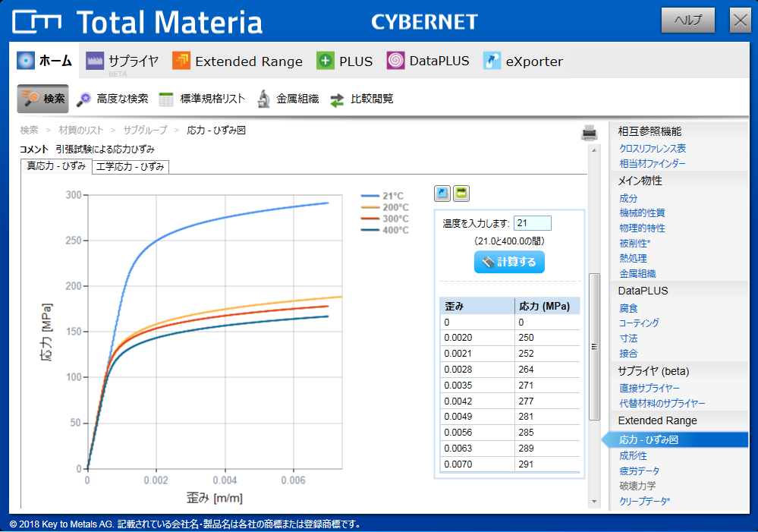Click the strain value 0.0035 cell
The image size is (758, 532).
pyautogui.click(x=477, y=386)
